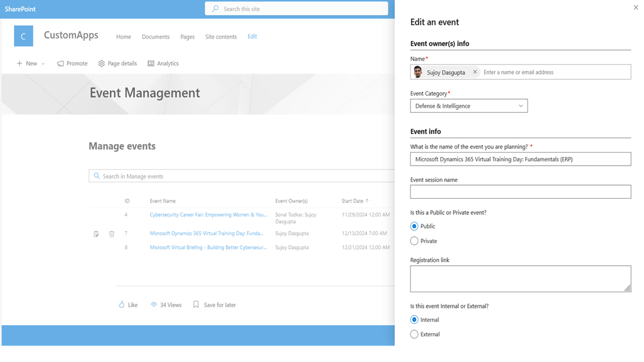Select the Private radio option
Viewport: 644px width, 362px height.
pyautogui.click(x=414, y=241)
